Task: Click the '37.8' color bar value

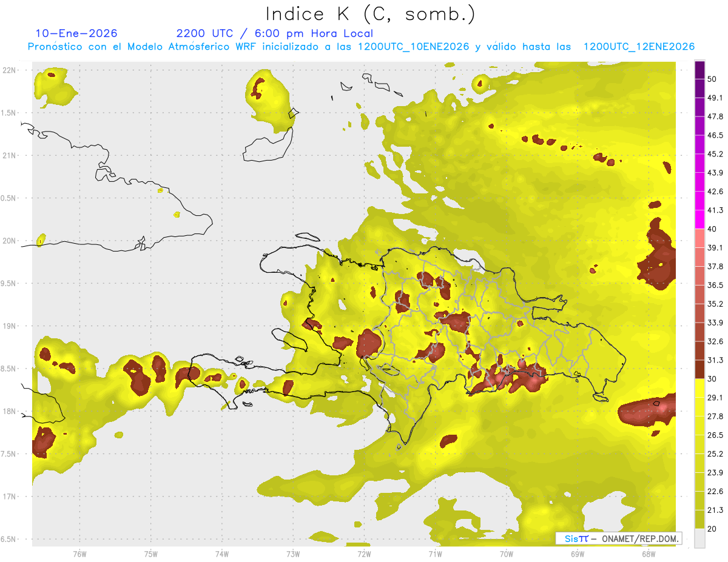Action: click(x=715, y=266)
